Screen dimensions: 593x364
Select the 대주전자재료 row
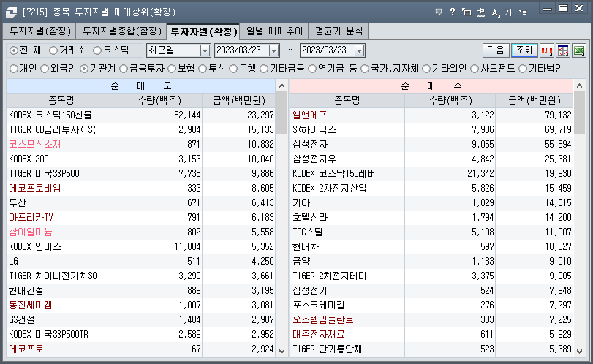[431, 335]
